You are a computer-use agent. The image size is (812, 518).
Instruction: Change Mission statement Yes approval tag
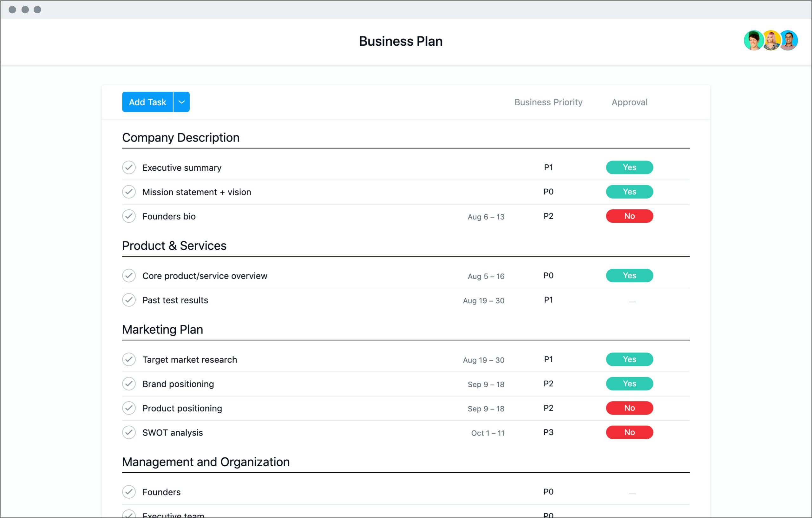point(630,192)
